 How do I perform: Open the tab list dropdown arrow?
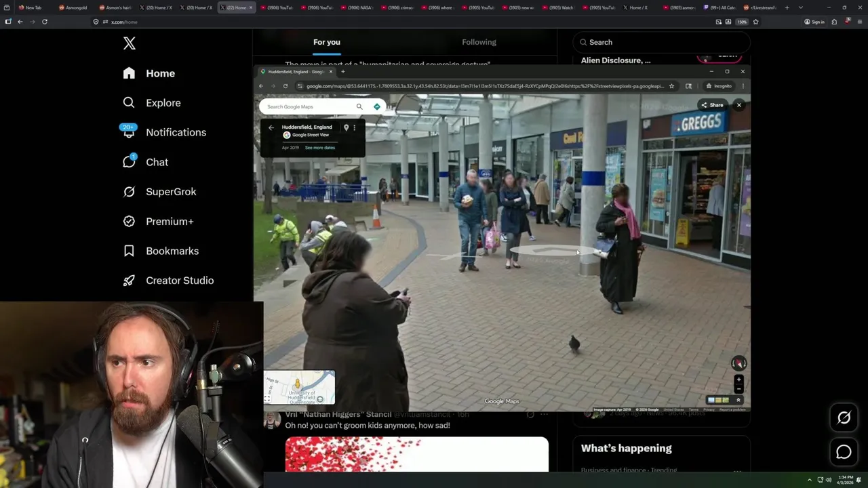point(801,7)
